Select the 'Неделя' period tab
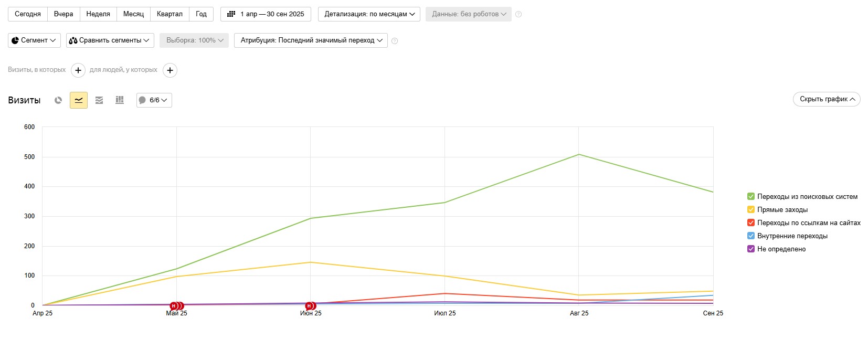 tap(98, 14)
